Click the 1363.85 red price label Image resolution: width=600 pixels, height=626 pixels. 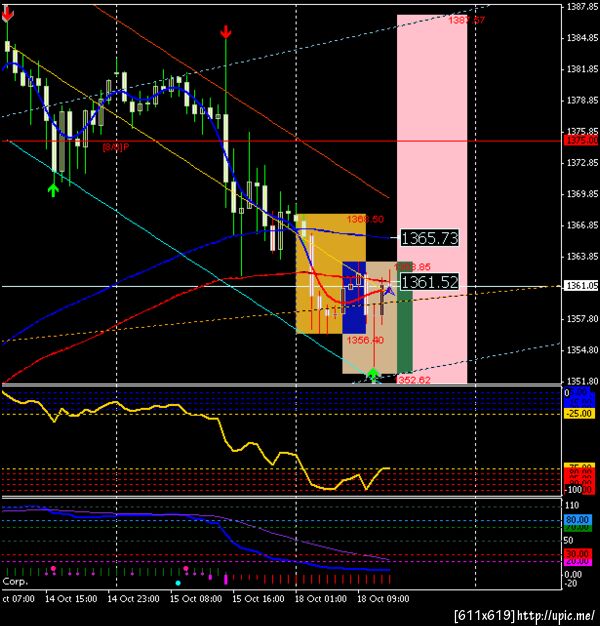[412, 267]
